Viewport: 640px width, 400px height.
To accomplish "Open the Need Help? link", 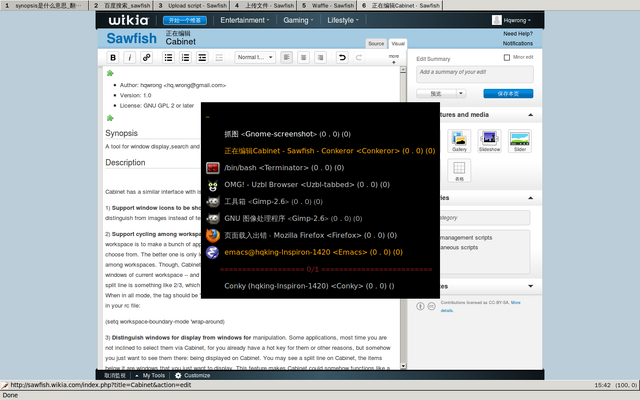I will point(518,33).
